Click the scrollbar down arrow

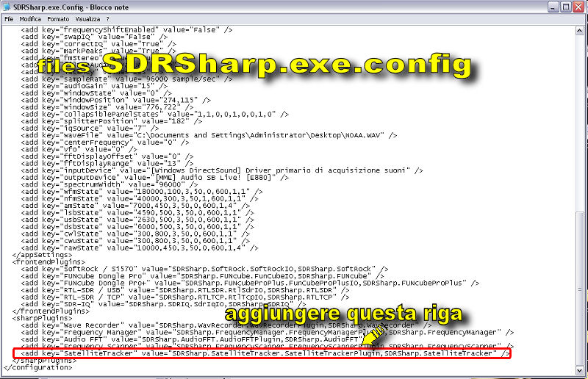579,371
